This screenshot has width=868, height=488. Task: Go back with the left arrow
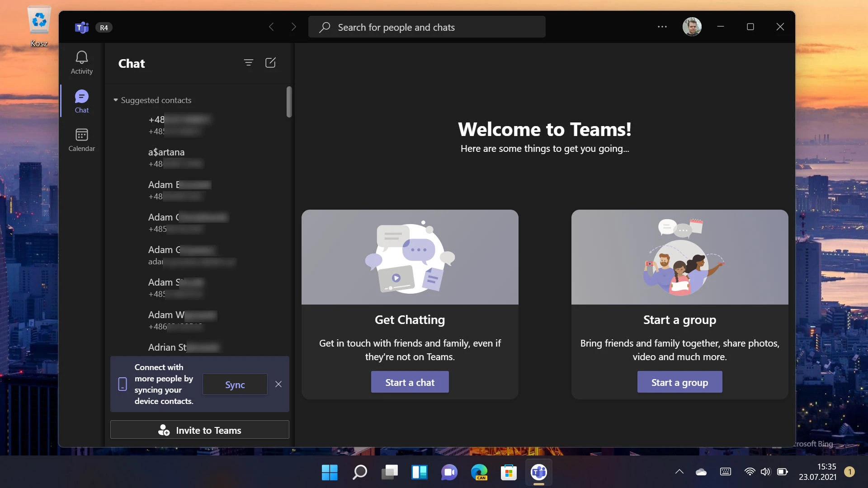coord(271,27)
